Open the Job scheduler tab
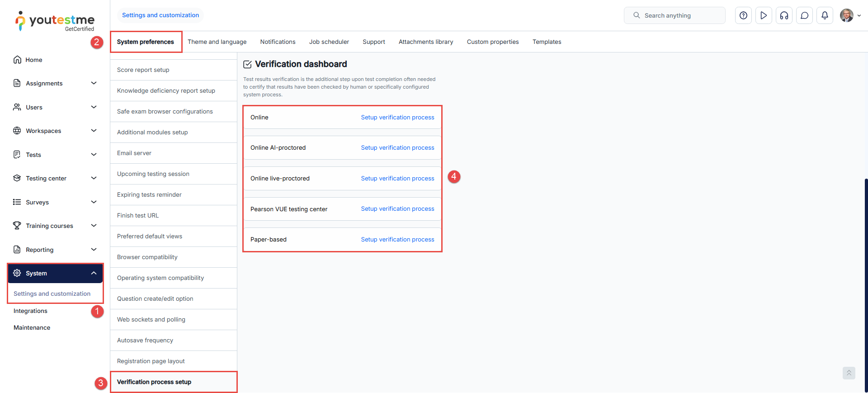The width and height of the screenshot is (868, 393). 329,42
